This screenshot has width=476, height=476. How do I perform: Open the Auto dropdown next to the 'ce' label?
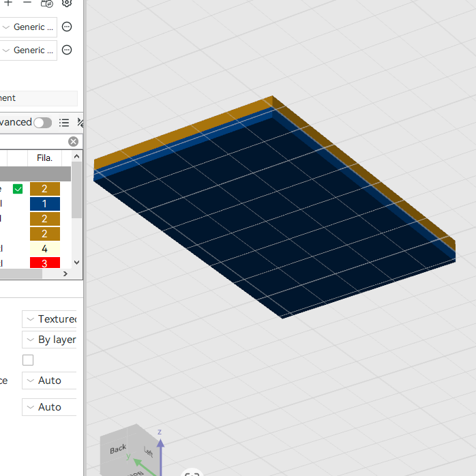(x=49, y=381)
